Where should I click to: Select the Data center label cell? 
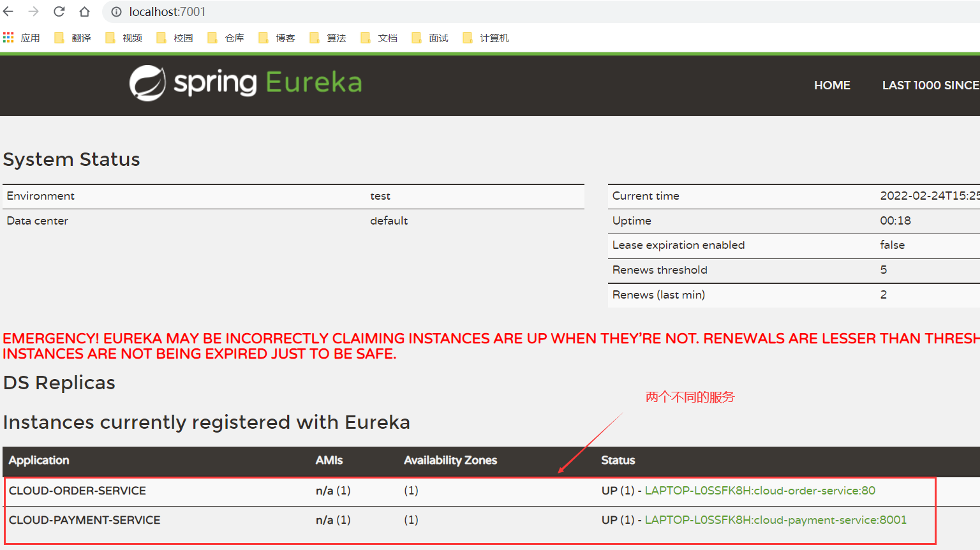pyautogui.click(x=38, y=221)
